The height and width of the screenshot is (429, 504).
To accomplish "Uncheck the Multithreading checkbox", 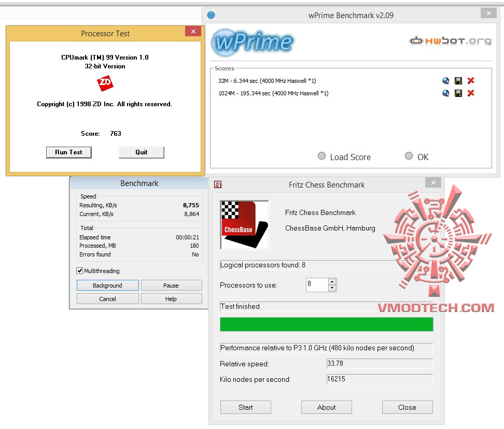I will tap(80, 270).
